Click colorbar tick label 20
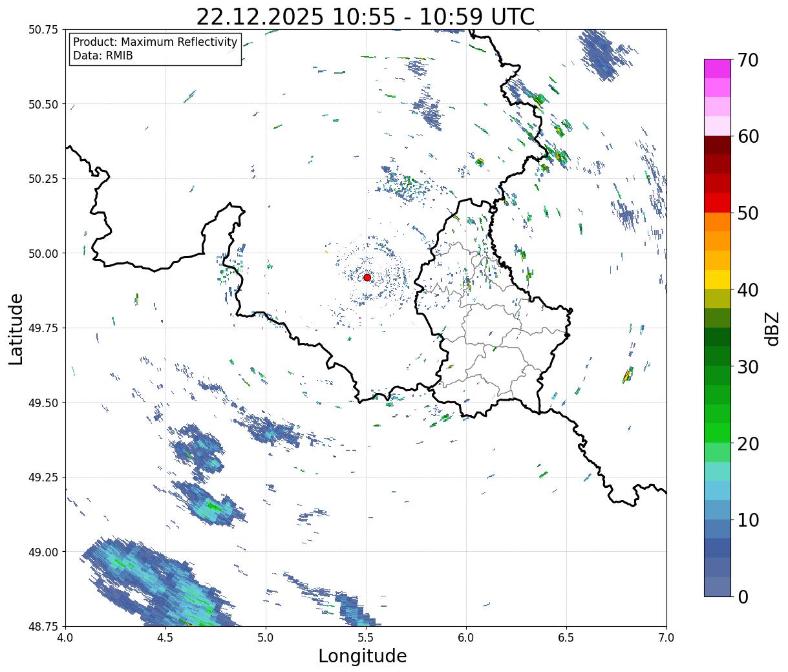This screenshot has height=672, width=788. click(748, 444)
